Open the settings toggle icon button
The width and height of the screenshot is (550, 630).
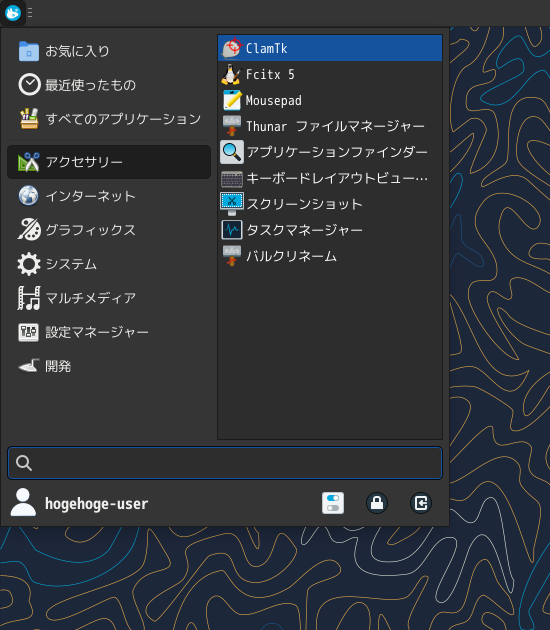point(333,503)
